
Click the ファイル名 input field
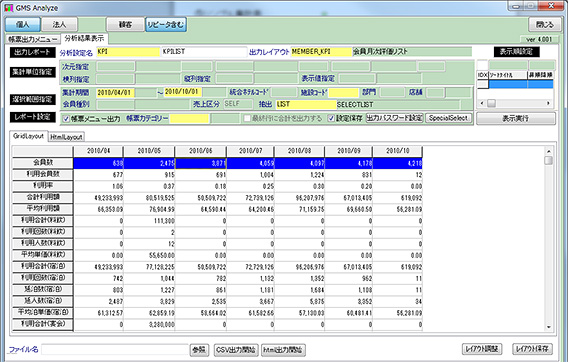(x=115, y=350)
